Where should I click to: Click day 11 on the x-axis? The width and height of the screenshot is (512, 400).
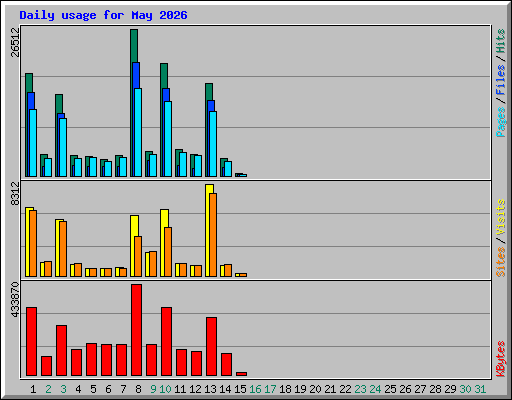[180, 389]
